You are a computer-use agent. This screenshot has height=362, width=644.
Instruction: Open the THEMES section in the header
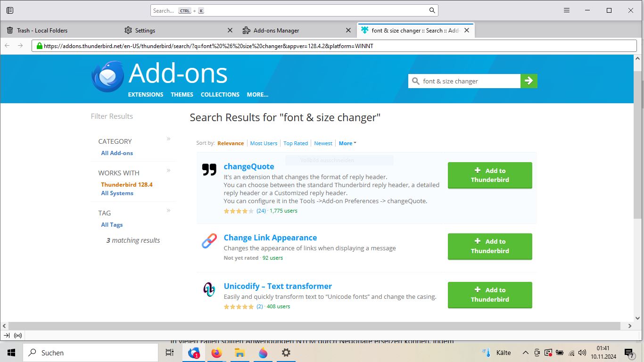[x=182, y=94]
